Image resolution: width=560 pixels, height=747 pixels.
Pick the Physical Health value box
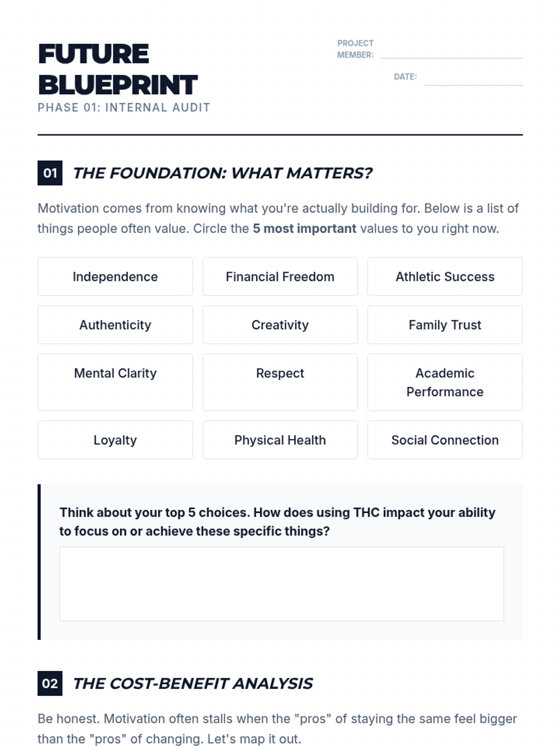280,440
